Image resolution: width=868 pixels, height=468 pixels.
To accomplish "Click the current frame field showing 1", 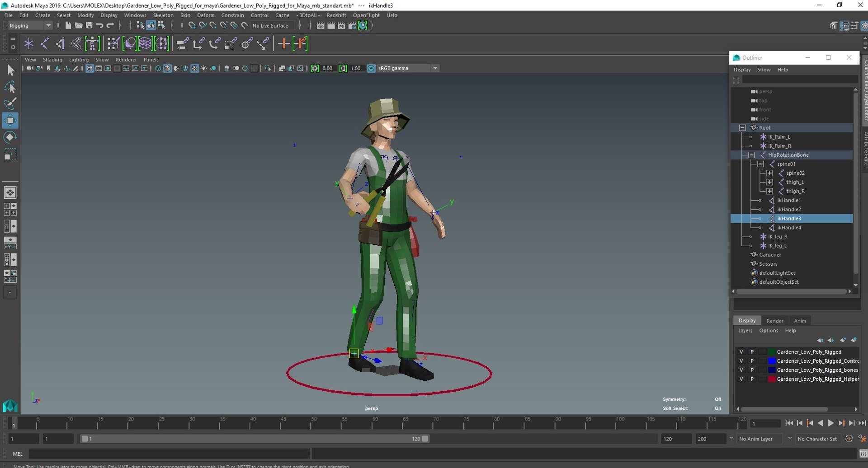I will click(765, 424).
